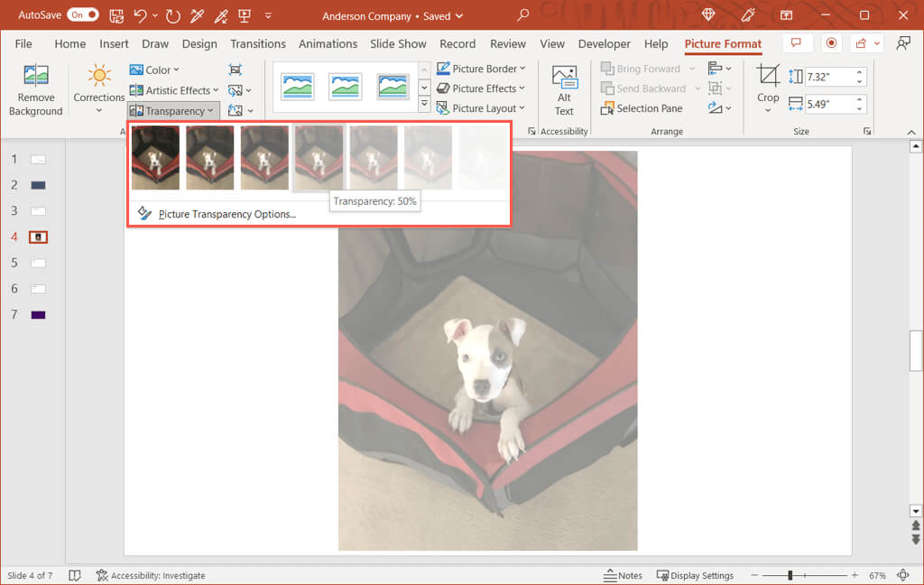Open the Developer tab
This screenshot has height=585, width=924.
(x=604, y=43)
